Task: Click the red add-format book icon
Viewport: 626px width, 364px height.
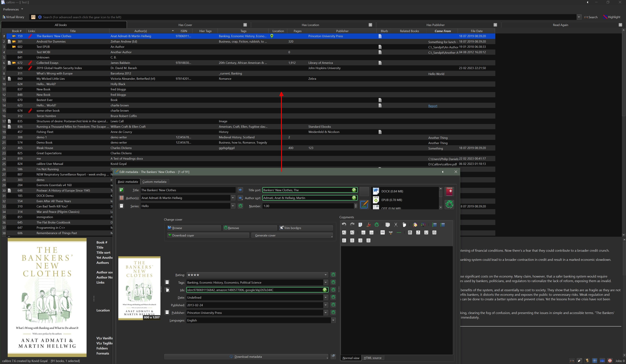Action: pyautogui.click(x=449, y=191)
